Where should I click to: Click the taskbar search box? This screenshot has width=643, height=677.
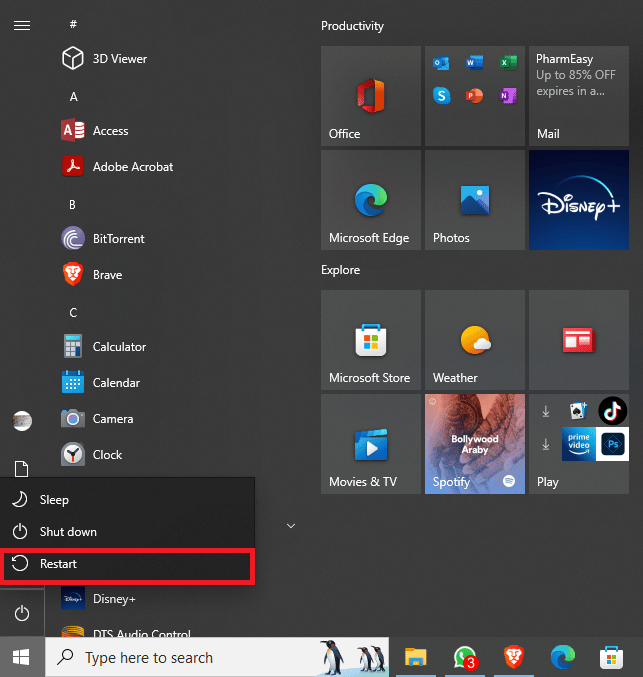217,657
